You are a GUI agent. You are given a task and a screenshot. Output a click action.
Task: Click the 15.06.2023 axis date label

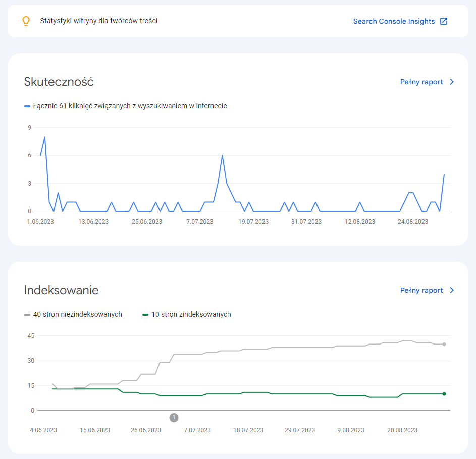(95, 430)
